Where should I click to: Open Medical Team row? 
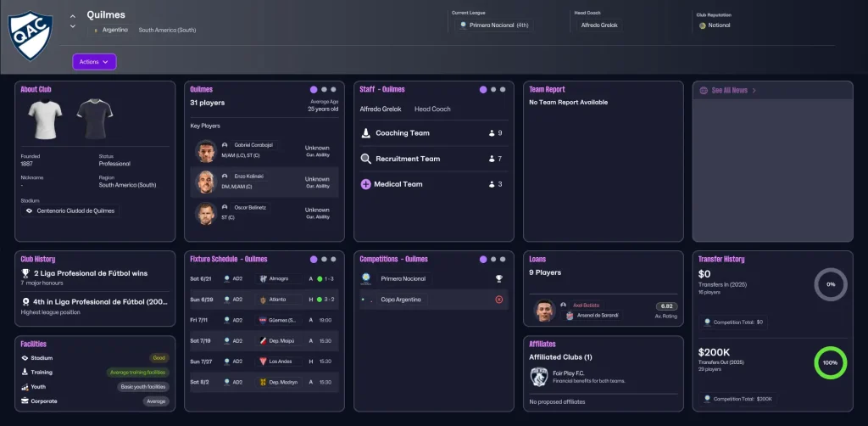pos(433,184)
